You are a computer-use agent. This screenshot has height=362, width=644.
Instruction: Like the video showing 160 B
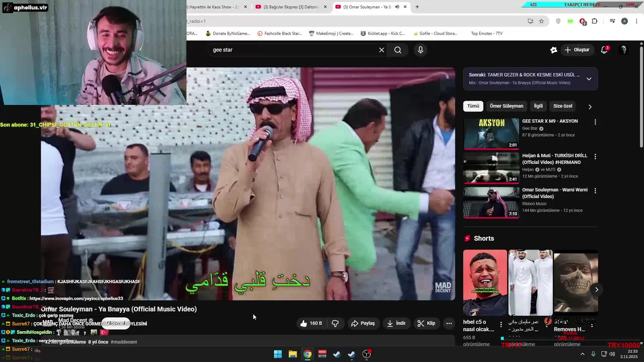pyautogui.click(x=311, y=323)
